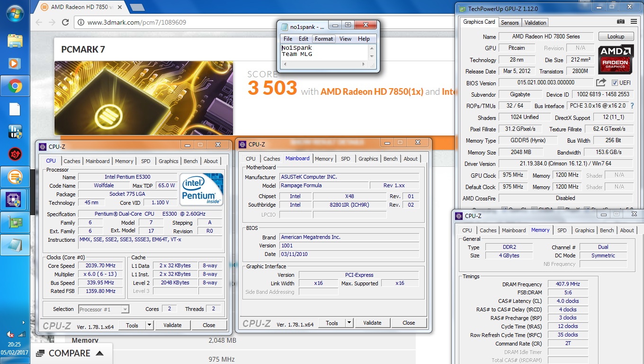Open Graphics tab in CPU-Z Memory window

pyautogui.click(x=584, y=230)
